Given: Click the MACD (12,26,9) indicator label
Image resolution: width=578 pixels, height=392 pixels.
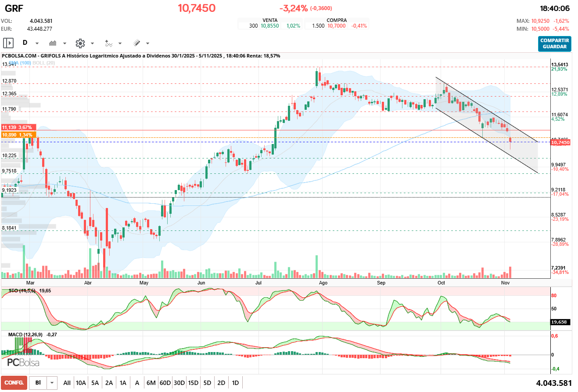Looking at the screenshot, I should point(25,334).
